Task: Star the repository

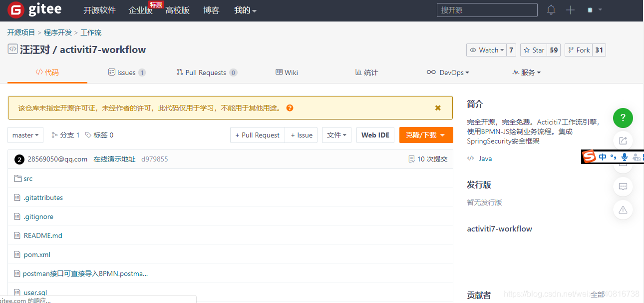Action: pyautogui.click(x=533, y=50)
